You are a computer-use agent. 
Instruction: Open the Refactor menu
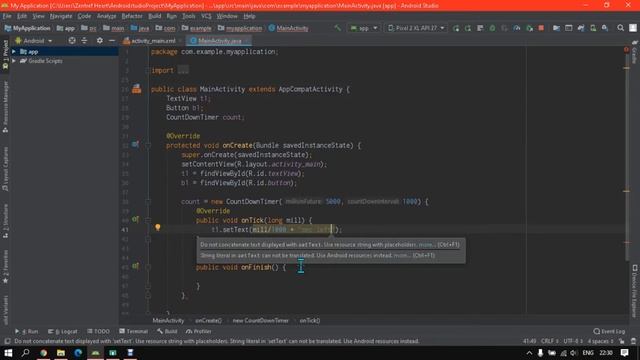coord(132,16)
